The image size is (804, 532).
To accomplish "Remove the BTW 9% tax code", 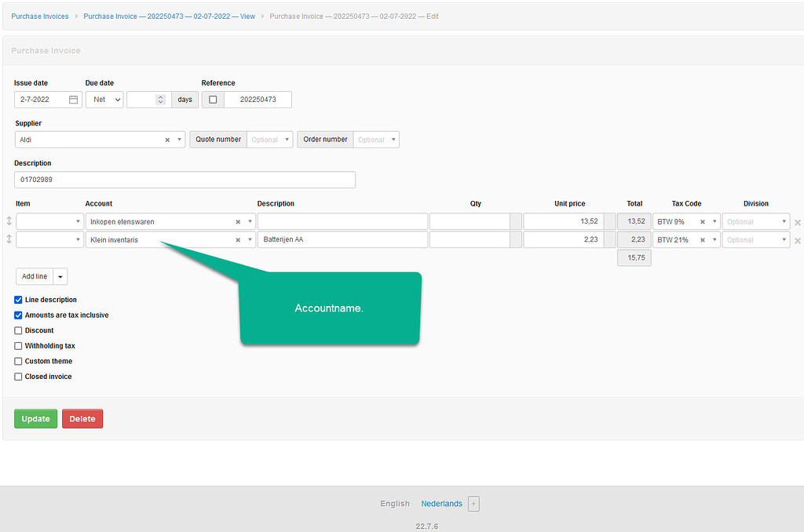I will click(x=703, y=222).
